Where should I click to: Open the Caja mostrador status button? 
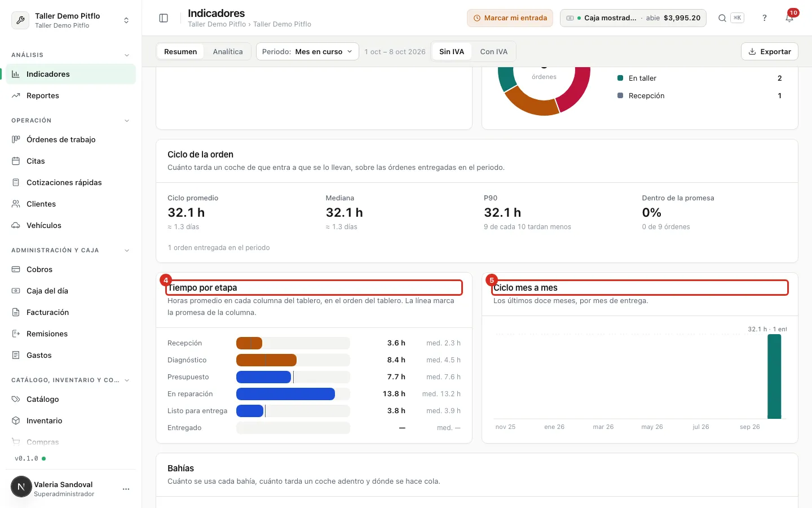(x=633, y=18)
